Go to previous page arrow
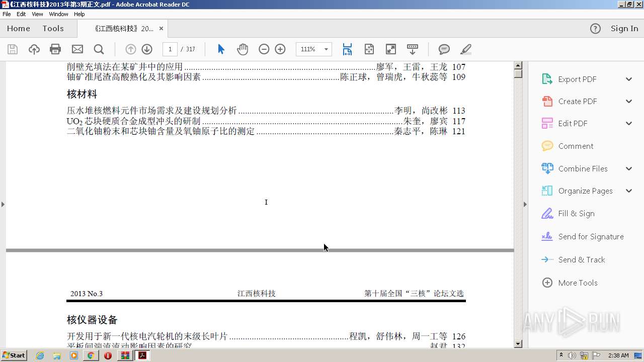Image resolution: width=644 pixels, height=362 pixels. 131,49
